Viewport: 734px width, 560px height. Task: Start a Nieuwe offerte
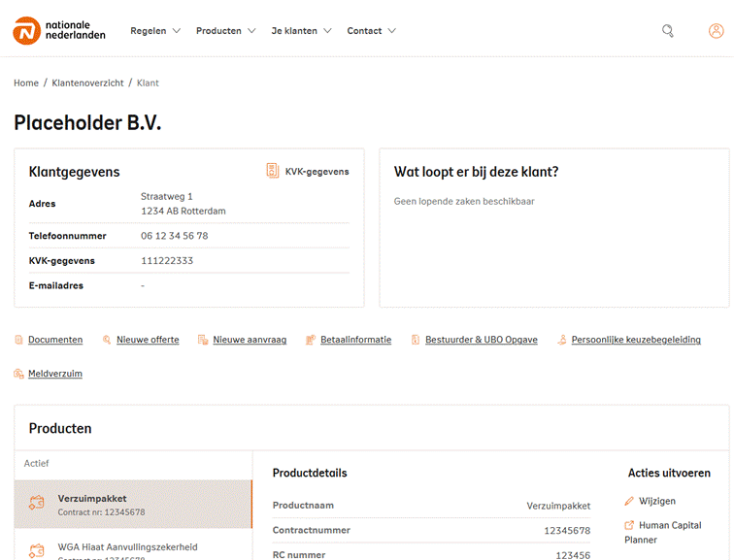pos(148,340)
